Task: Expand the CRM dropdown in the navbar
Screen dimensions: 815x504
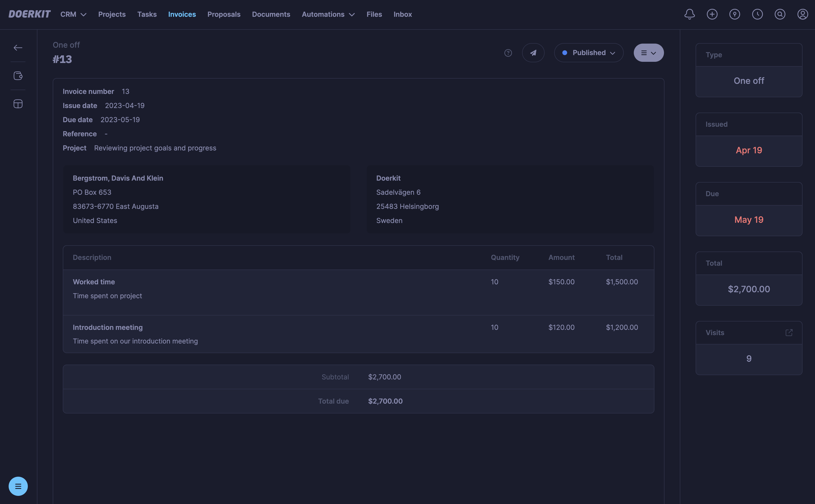Action: point(73,14)
